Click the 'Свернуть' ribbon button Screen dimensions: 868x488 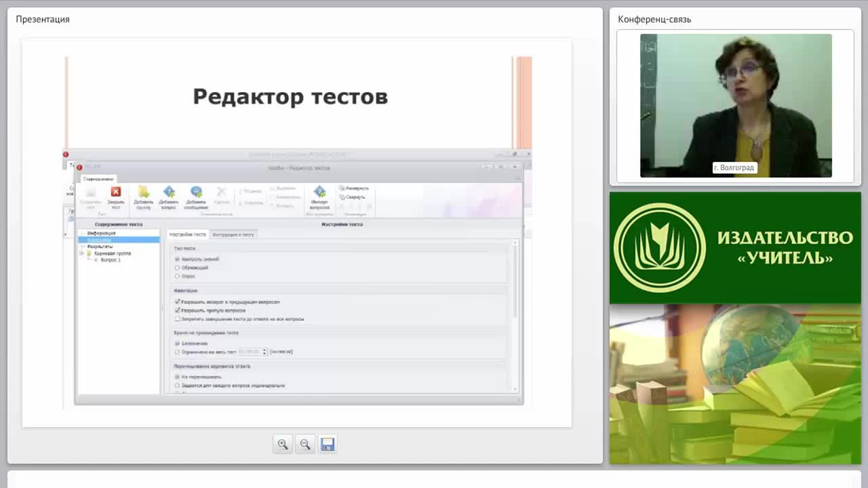point(352,197)
